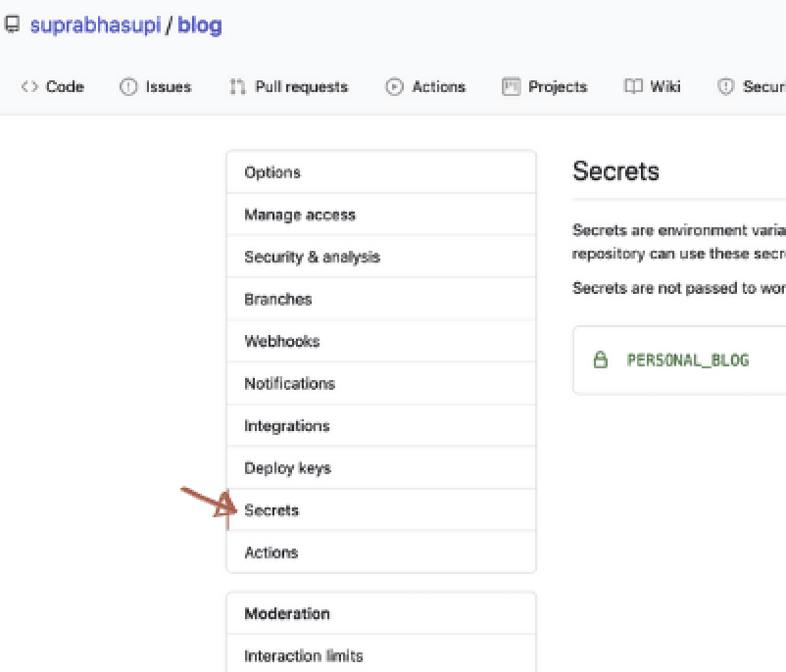The width and height of the screenshot is (786, 672).
Task: Click the Pull requests branch icon
Action: click(x=237, y=86)
